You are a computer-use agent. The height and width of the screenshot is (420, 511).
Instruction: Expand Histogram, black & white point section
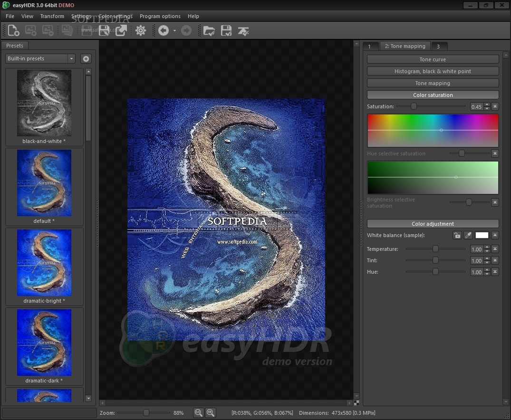(433, 71)
